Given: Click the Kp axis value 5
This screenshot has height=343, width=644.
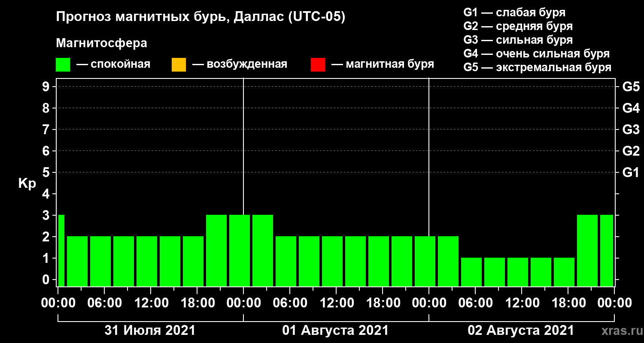Looking at the screenshot, I should [46, 172].
